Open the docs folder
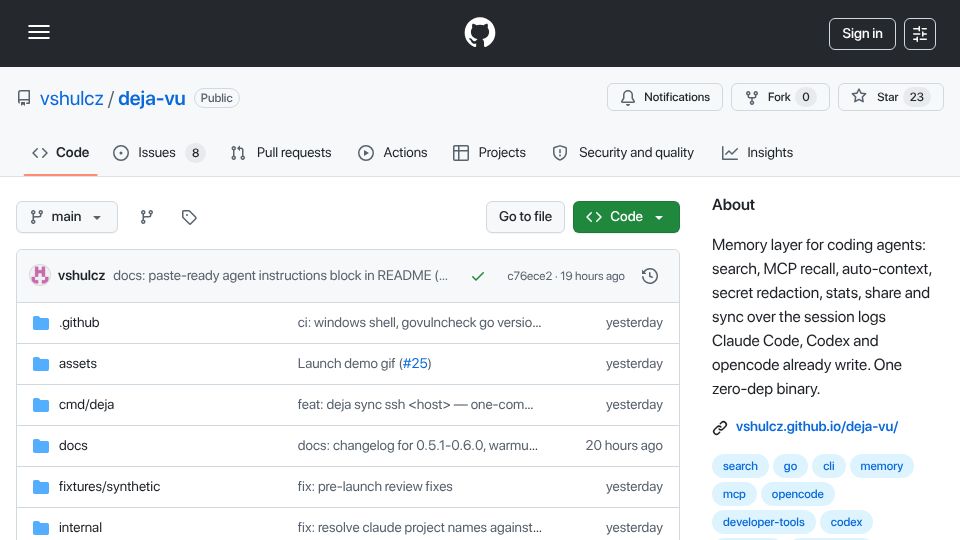Screen dimensions: 960x540 (x=73, y=446)
